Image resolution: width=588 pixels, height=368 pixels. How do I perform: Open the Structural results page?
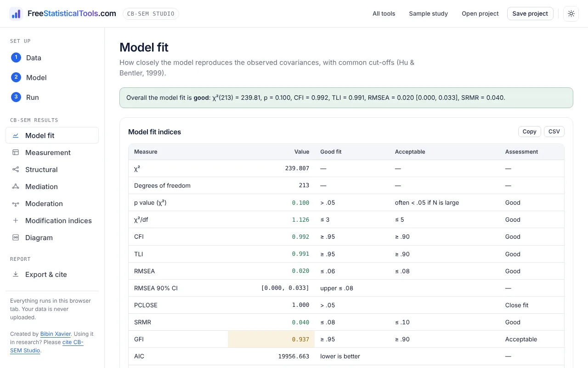[52, 170]
